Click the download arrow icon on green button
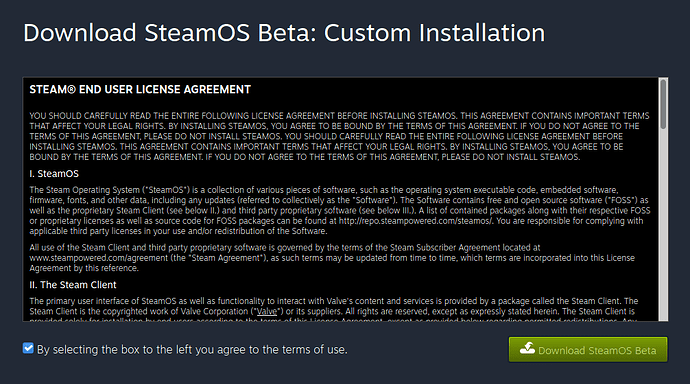 [x=527, y=348]
